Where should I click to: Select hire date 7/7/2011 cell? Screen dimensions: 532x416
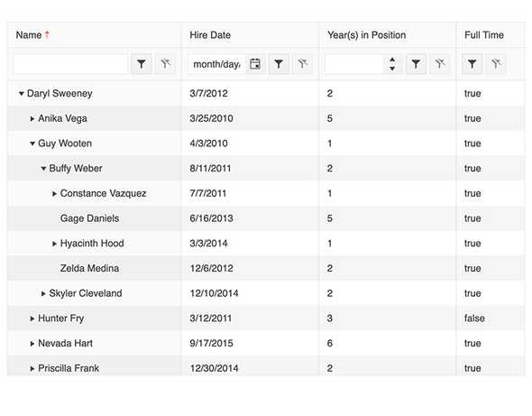[250, 194]
